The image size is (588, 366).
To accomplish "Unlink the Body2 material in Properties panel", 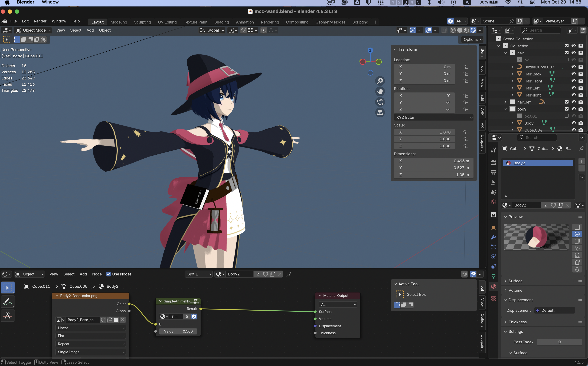I will (567, 205).
